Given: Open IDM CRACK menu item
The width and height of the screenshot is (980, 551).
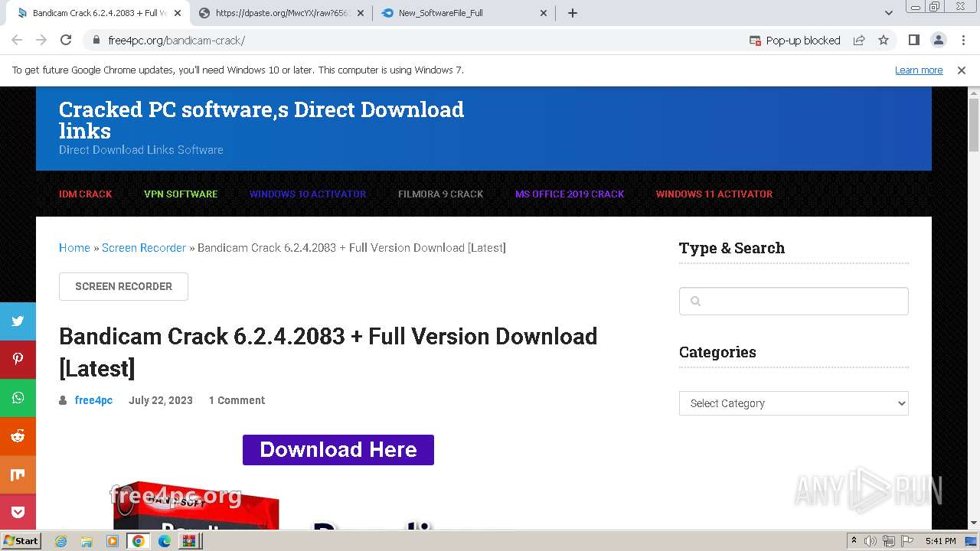Looking at the screenshot, I should pos(86,194).
